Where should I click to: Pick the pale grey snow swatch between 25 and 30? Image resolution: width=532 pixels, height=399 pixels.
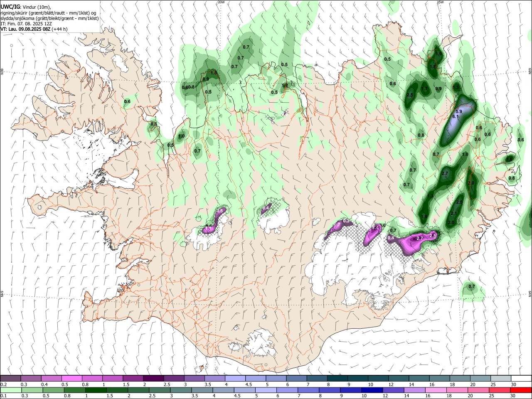coord(501,378)
